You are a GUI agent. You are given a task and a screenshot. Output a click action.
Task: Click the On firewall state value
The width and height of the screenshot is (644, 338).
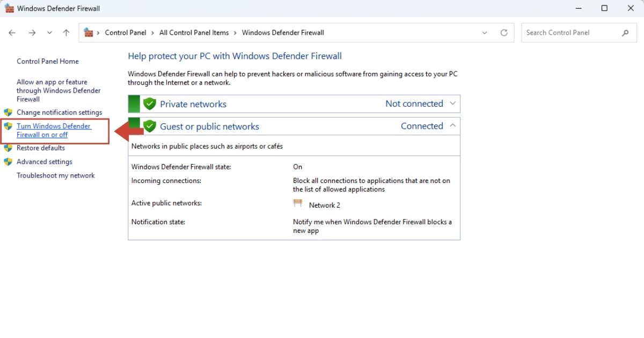pos(297,167)
